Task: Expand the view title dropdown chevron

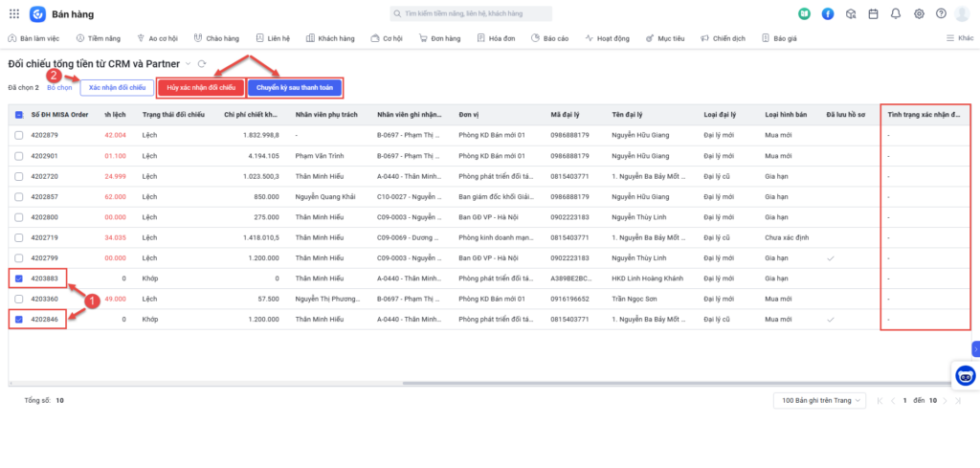Action: coord(189,63)
